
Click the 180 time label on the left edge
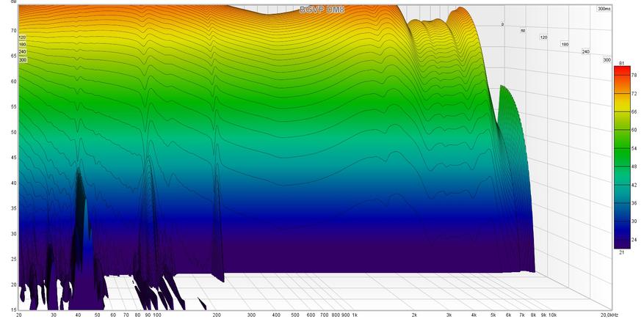tap(23, 44)
